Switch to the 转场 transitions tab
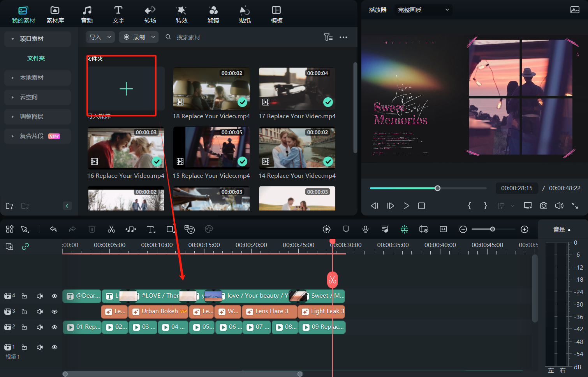This screenshot has width=588, height=377. click(x=150, y=14)
